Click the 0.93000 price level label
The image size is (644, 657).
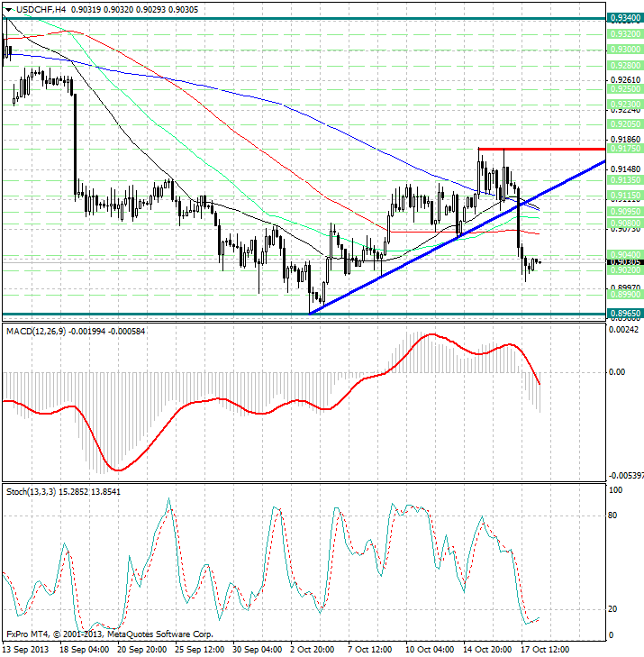[x=625, y=50]
